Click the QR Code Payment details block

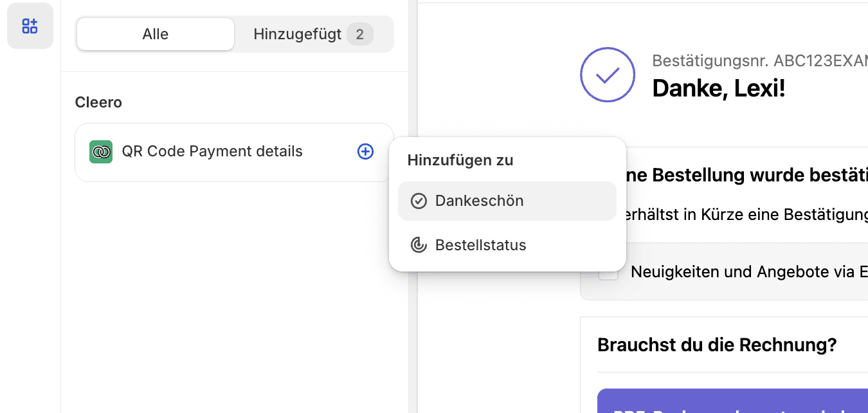point(212,151)
